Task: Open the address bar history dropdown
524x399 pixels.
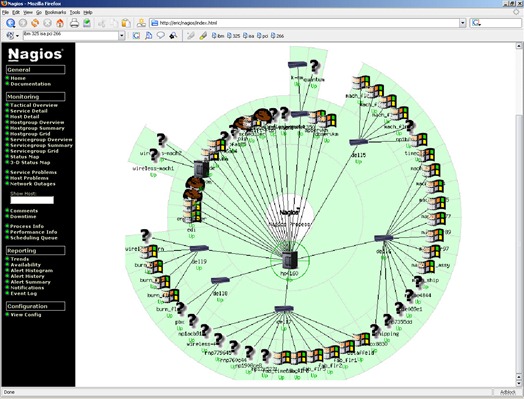Action: pyautogui.click(x=463, y=23)
